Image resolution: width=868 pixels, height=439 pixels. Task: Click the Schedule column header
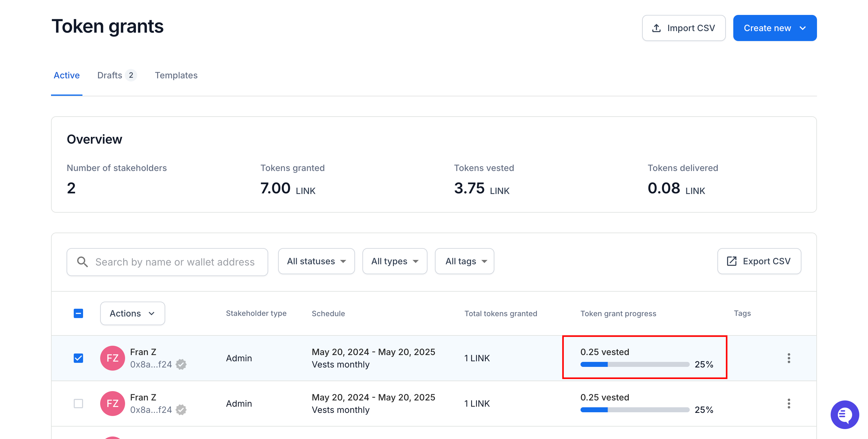[x=328, y=313]
